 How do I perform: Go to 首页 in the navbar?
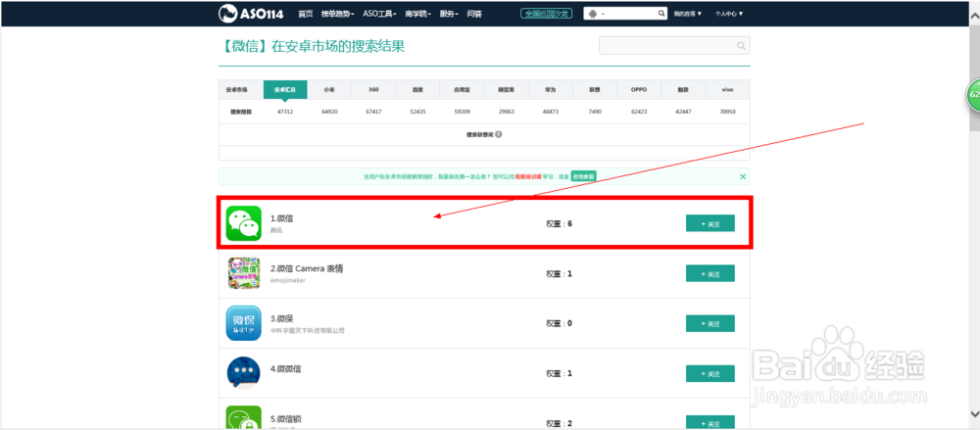coord(306,14)
